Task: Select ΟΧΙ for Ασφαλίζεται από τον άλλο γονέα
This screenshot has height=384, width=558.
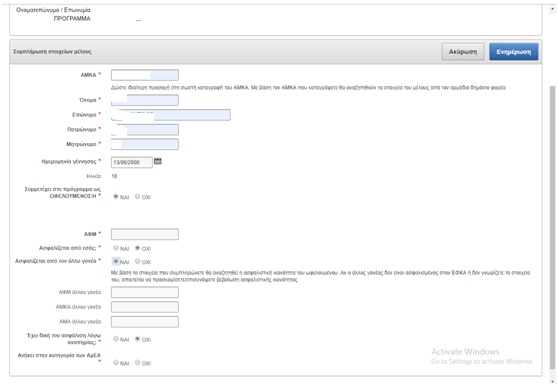Action: point(137,261)
